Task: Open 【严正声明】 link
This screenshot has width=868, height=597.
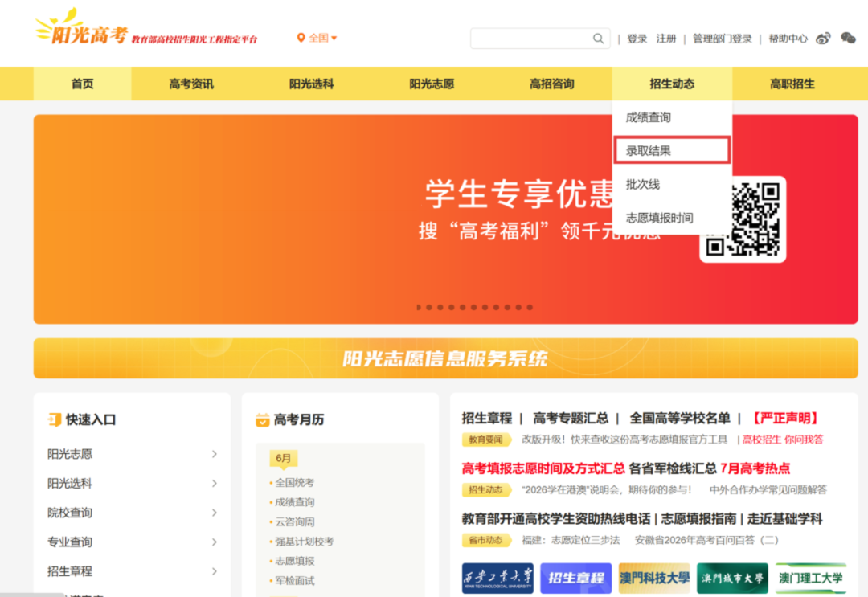Action: [x=785, y=419]
